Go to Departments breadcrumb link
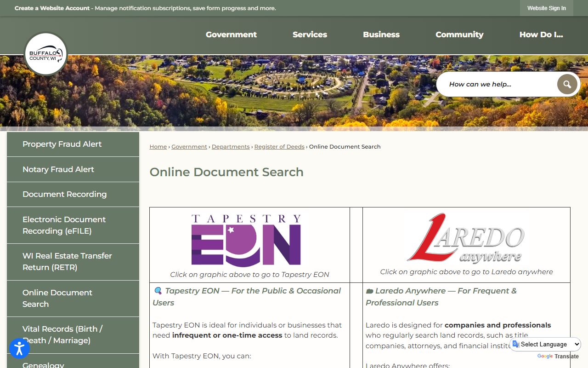588x368 pixels. [231, 147]
